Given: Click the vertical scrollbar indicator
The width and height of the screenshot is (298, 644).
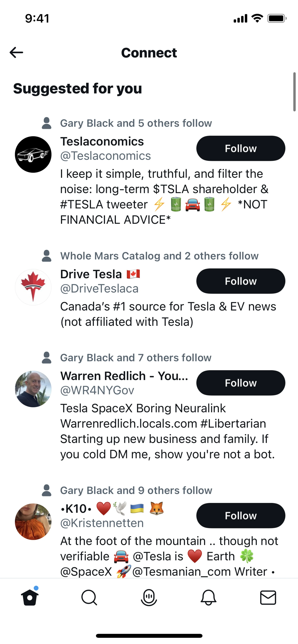Looking at the screenshot, I should point(294,92).
